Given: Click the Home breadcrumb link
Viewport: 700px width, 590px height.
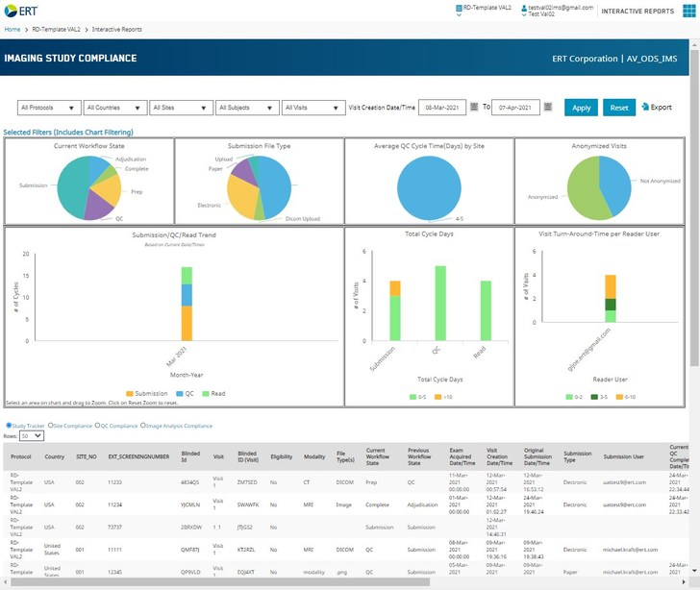Looking at the screenshot, I should tap(12, 29).
